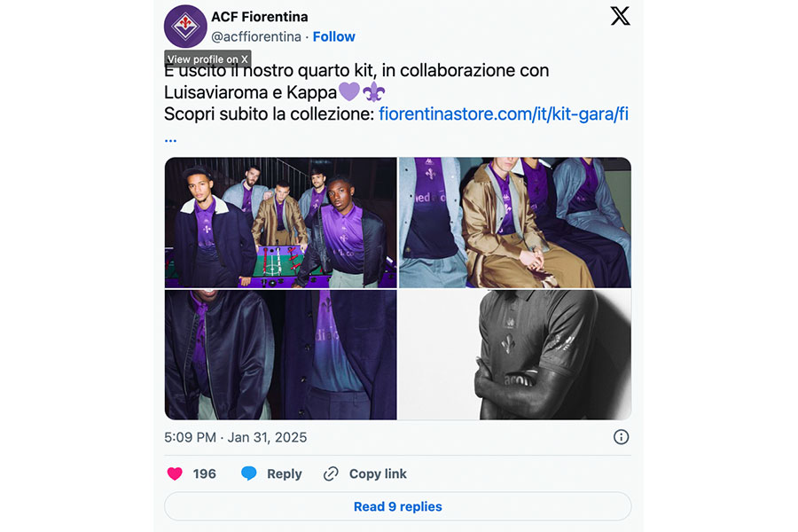Open the foosball table group photo
This screenshot has height=532, width=798.
tap(280, 223)
